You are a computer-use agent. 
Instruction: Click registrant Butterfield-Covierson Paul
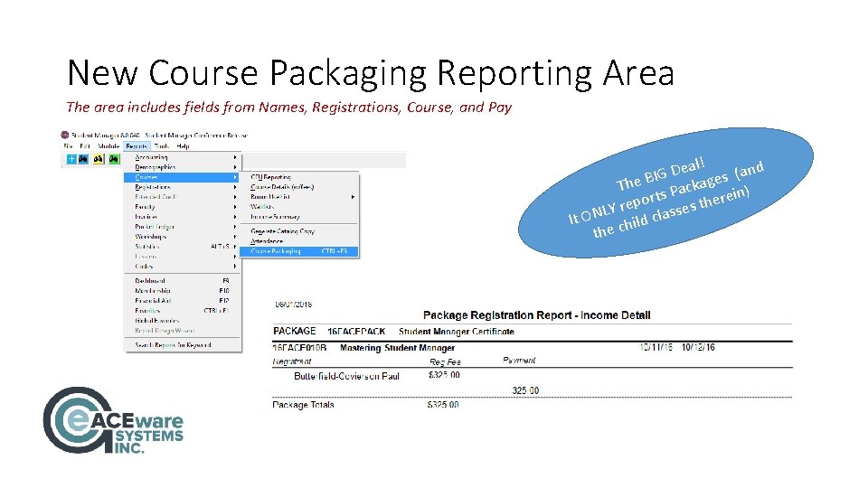pos(346,376)
